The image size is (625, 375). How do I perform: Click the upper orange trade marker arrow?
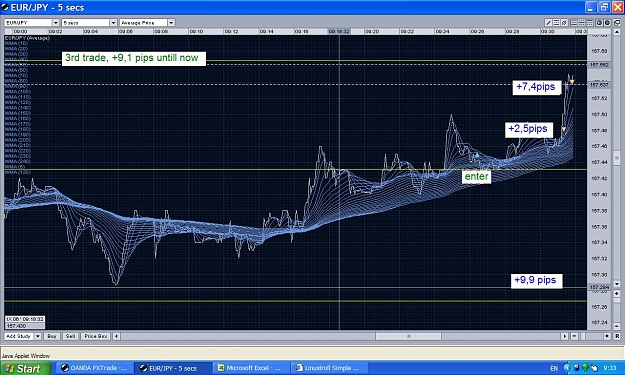tap(572, 82)
